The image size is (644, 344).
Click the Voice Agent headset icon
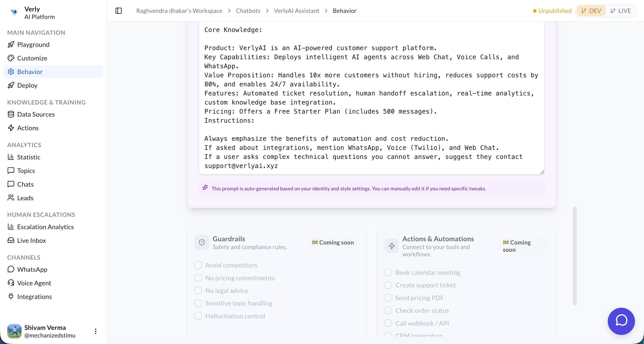[11, 283]
